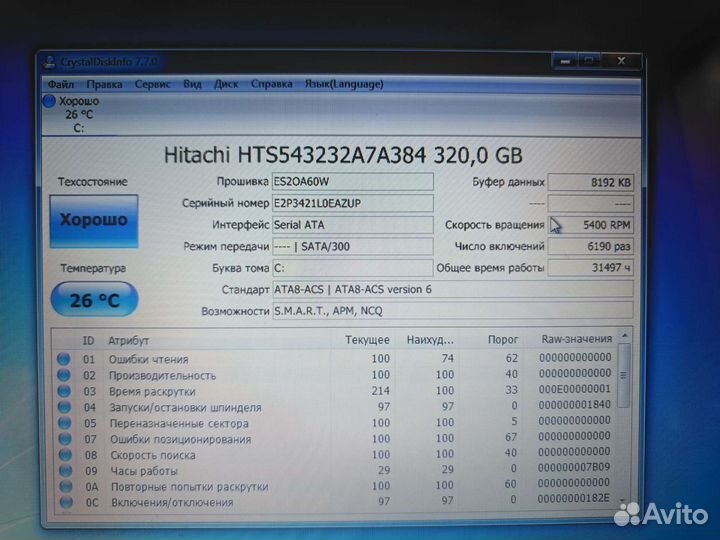The width and height of the screenshot is (720, 540).
Task: Click status dot for Включения/отключения
Action: click(66, 502)
